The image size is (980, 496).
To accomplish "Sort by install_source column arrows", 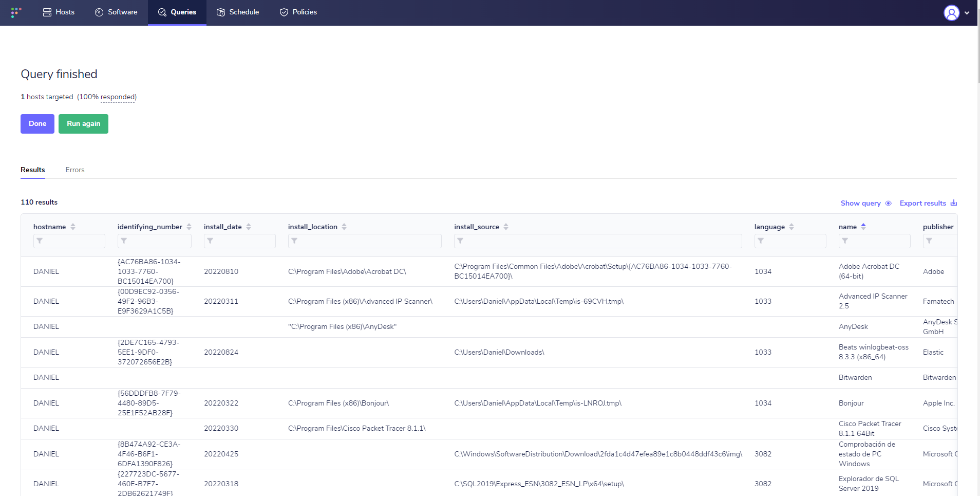I will (x=506, y=227).
